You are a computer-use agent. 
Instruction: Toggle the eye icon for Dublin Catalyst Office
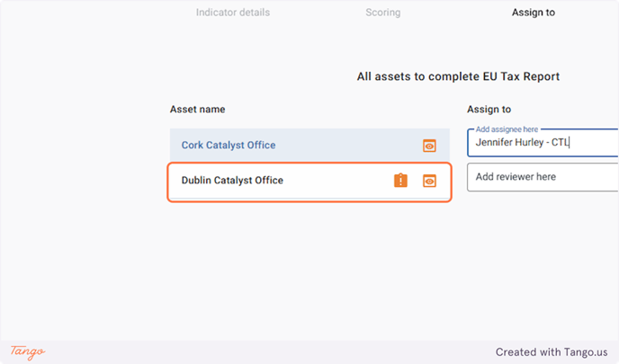[x=429, y=181]
